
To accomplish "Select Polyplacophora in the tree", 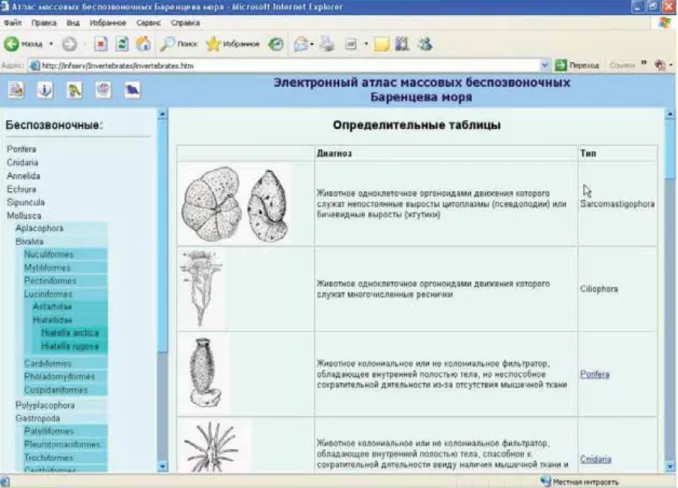I will click(45, 405).
